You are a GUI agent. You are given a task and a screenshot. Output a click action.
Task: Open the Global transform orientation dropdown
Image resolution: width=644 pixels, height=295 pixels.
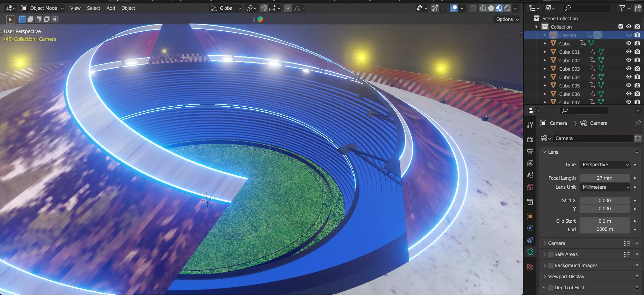point(226,8)
